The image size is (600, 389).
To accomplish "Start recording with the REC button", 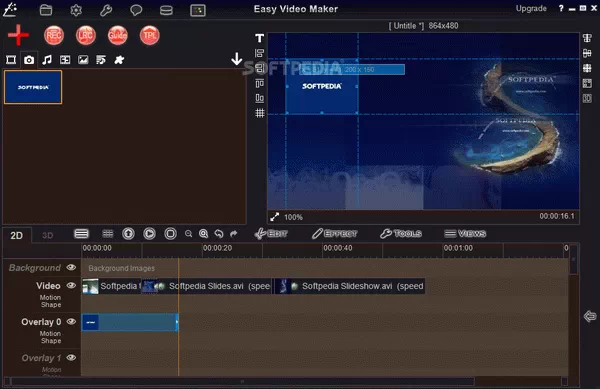I will (54, 36).
